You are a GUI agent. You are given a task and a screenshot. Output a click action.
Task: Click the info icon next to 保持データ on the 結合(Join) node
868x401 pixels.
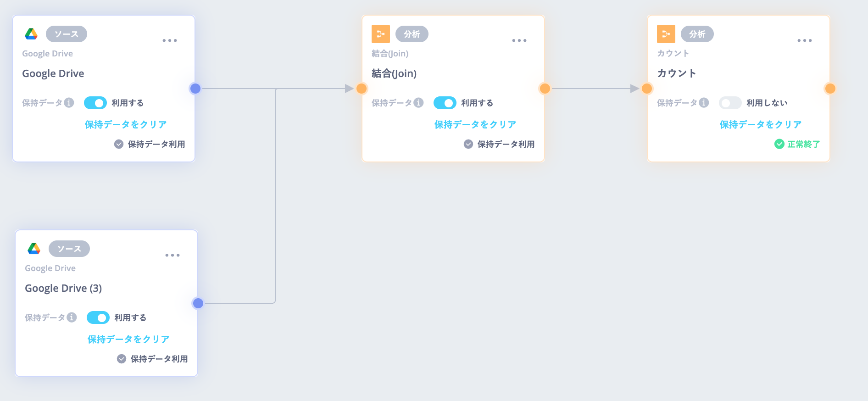coord(418,103)
